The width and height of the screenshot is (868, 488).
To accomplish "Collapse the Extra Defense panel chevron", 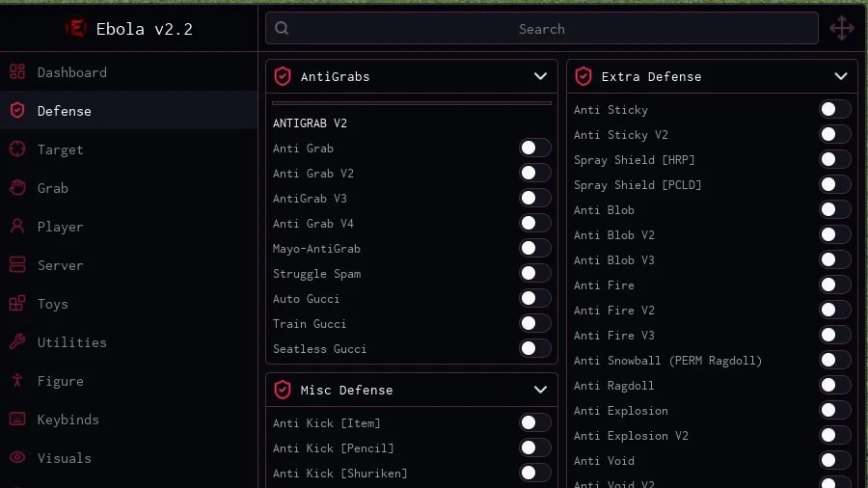I will [x=840, y=76].
